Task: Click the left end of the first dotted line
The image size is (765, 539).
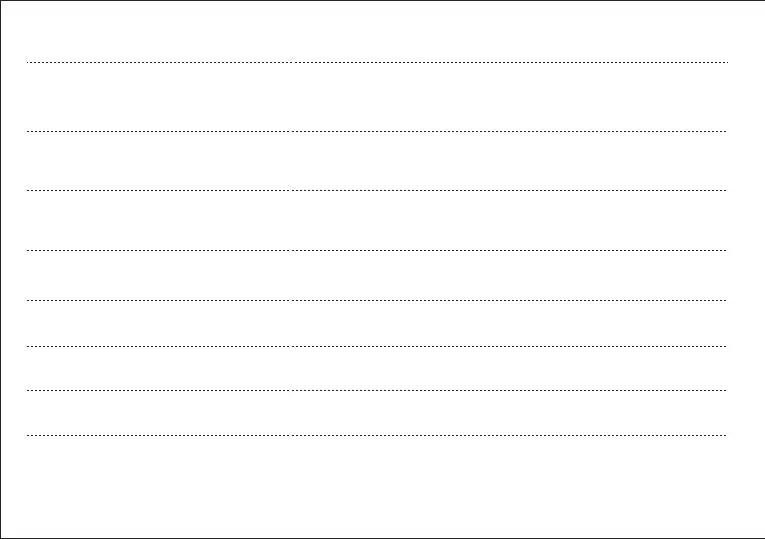Action: point(29,62)
